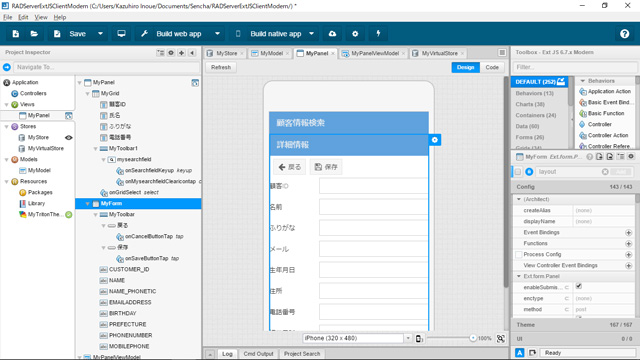Open the Help question mark icon
This screenshot has width=640, height=360.
point(624,34)
